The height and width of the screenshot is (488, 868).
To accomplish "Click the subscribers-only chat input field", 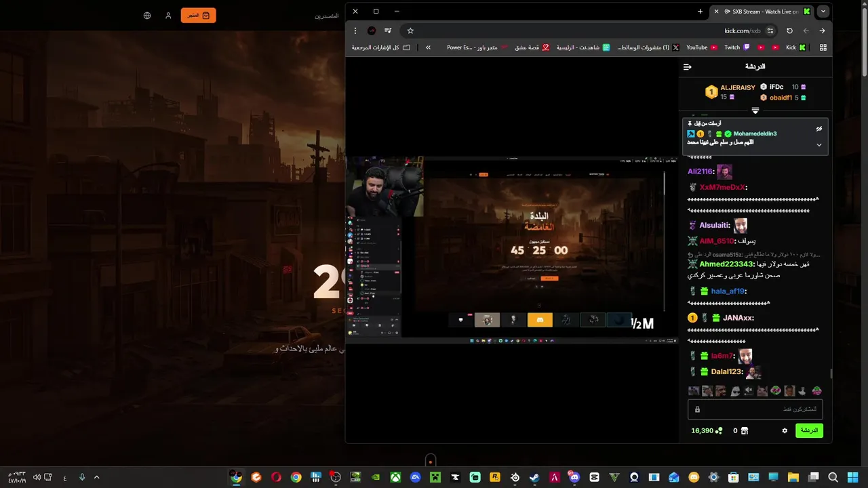I will pos(755,409).
